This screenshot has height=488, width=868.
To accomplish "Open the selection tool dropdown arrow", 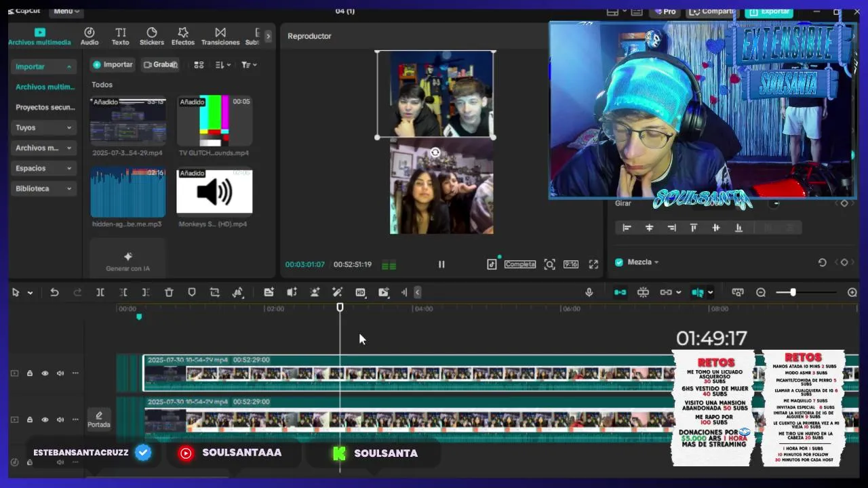I will (30, 293).
